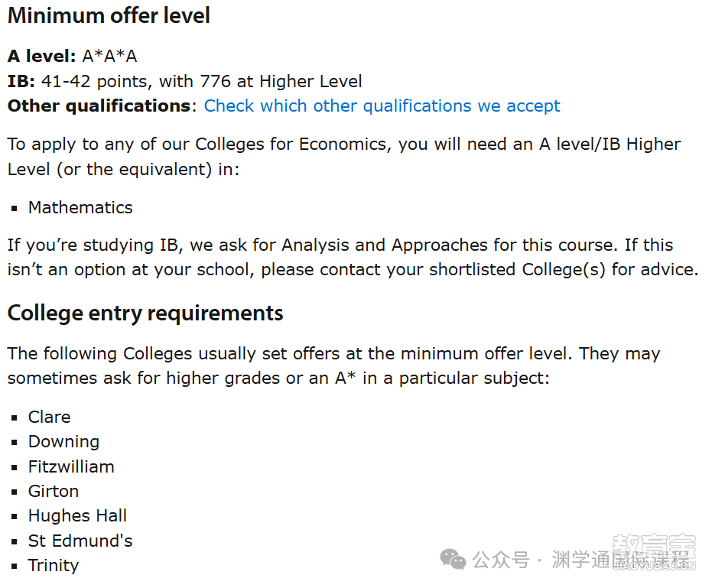The width and height of the screenshot is (712, 588).
Task: Select the Clare college list item
Action: click(x=50, y=417)
